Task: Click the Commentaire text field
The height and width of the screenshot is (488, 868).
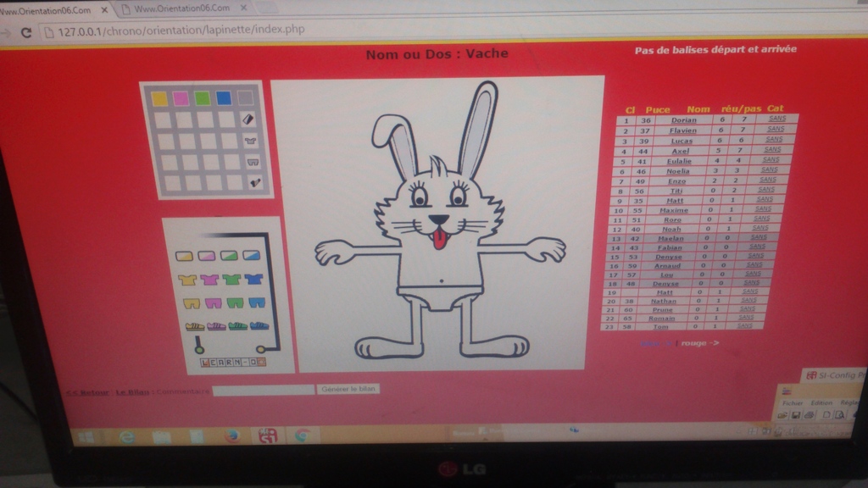Action: click(x=263, y=390)
